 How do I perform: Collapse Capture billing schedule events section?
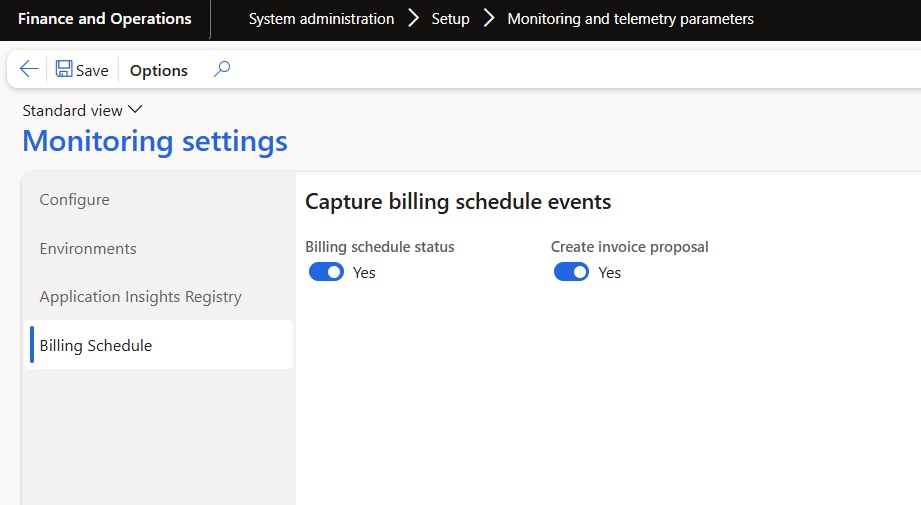click(458, 202)
